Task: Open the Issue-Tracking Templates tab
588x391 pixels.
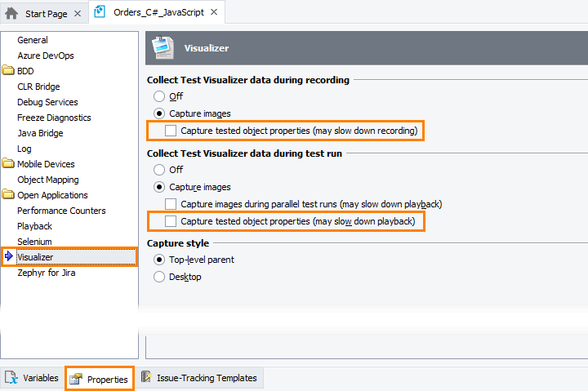Action: click(207, 378)
